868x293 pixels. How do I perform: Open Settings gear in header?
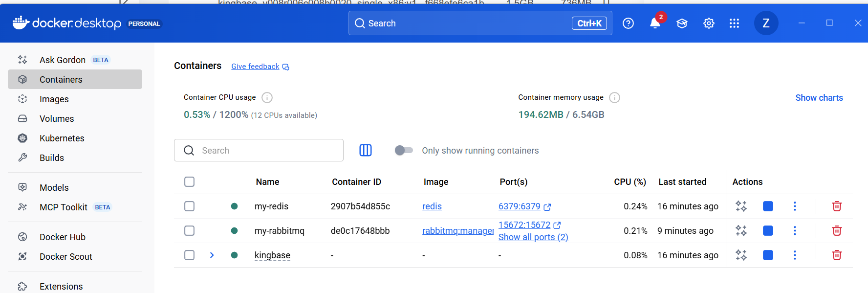[x=709, y=23]
